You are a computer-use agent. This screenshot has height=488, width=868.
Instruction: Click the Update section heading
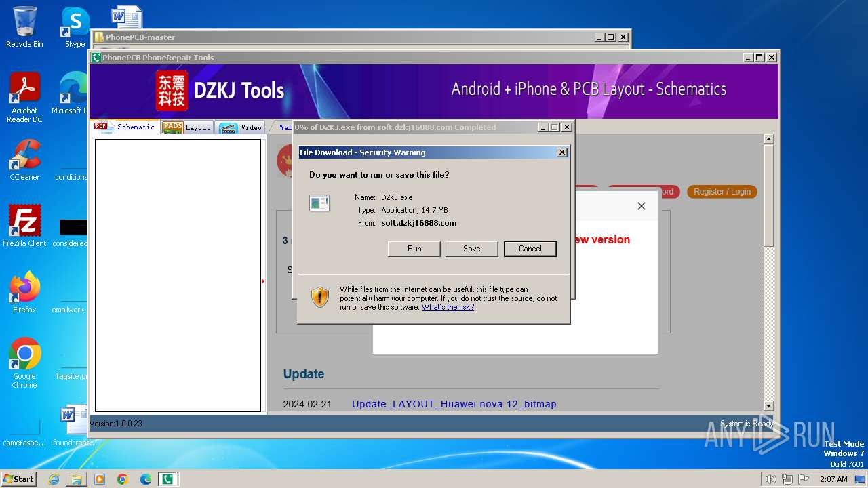click(x=304, y=374)
